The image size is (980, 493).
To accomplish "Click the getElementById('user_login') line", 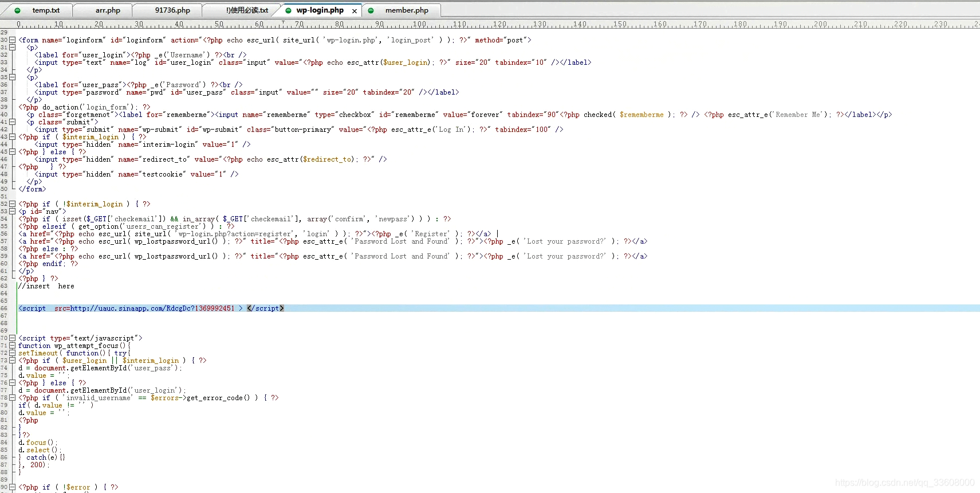I will point(102,390).
